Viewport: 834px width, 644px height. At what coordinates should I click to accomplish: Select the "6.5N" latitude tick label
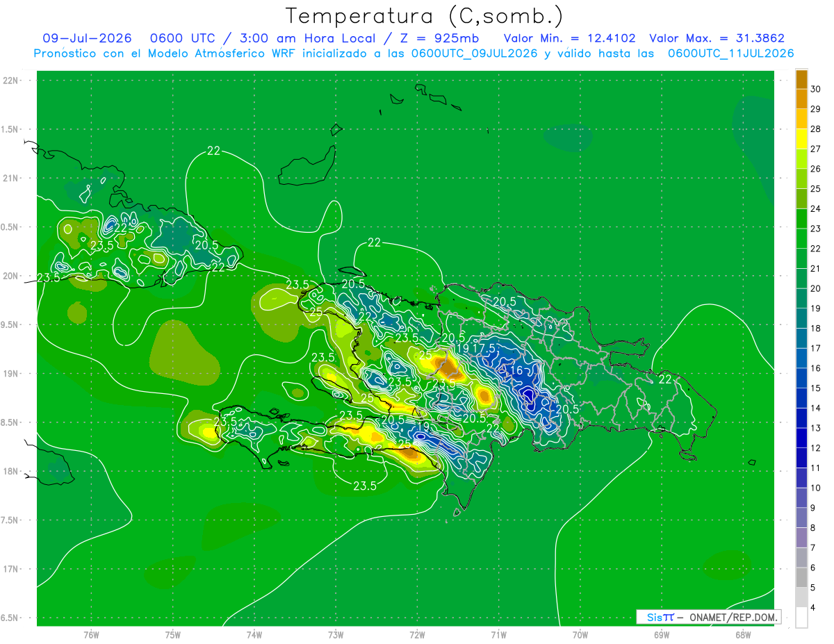[x=10, y=618]
